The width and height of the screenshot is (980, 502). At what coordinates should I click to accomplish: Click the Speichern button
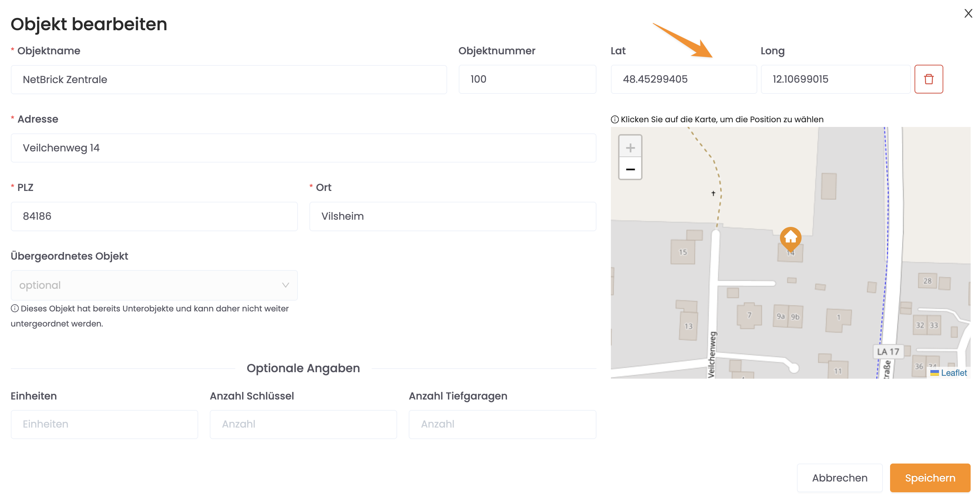coord(930,478)
